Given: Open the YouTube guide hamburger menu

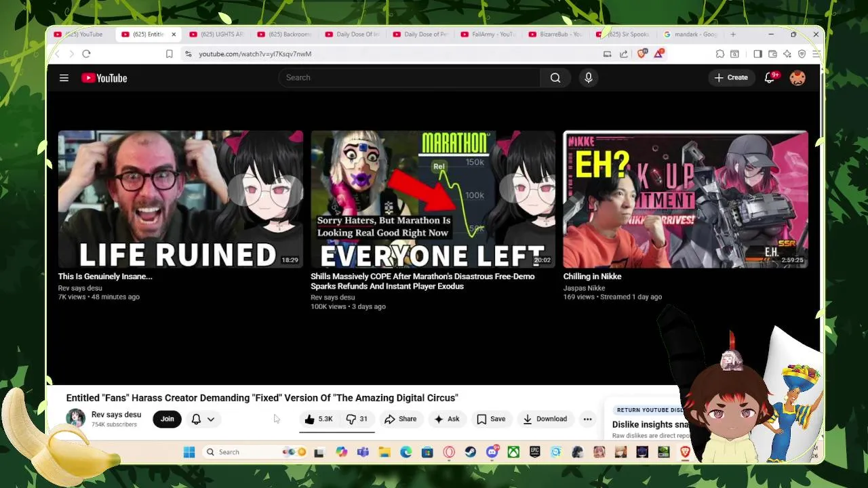Looking at the screenshot, I should tap(64, 78).
